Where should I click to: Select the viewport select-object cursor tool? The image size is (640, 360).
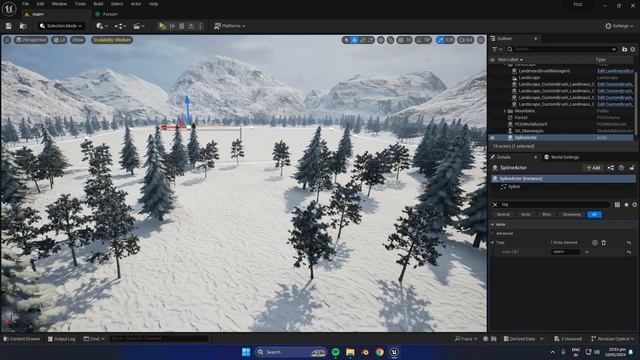[346, 40]
